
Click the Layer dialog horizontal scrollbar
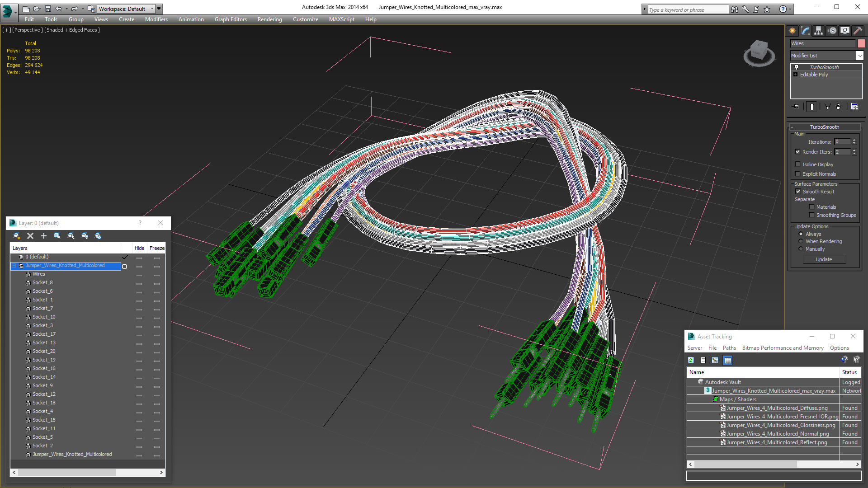[x=88, y=473]
